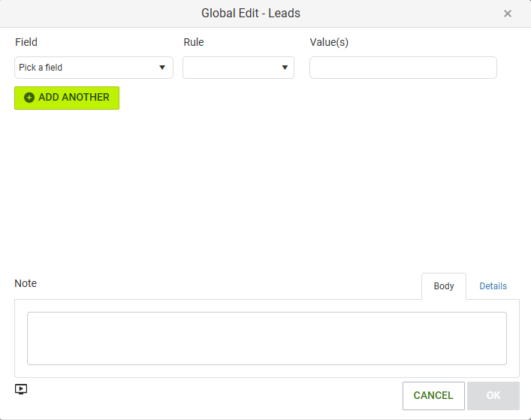Click the CANCEL button
The image size is (531, 420).
coord(433,396)
